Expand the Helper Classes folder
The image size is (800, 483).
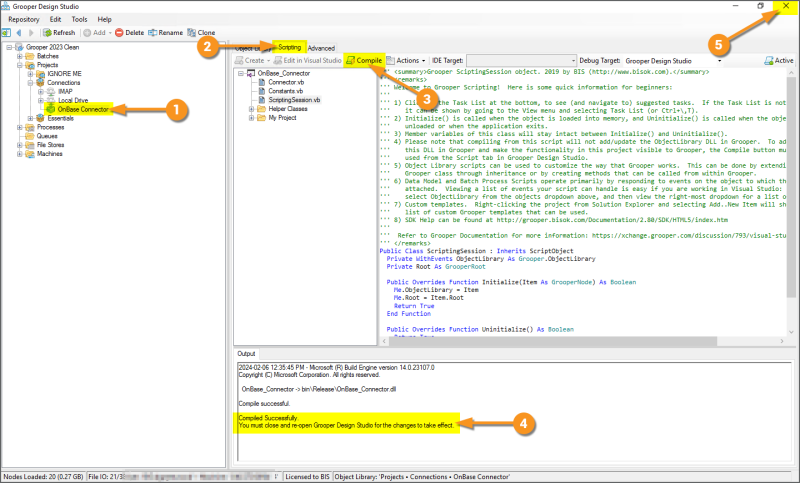(x=250, y=109)
